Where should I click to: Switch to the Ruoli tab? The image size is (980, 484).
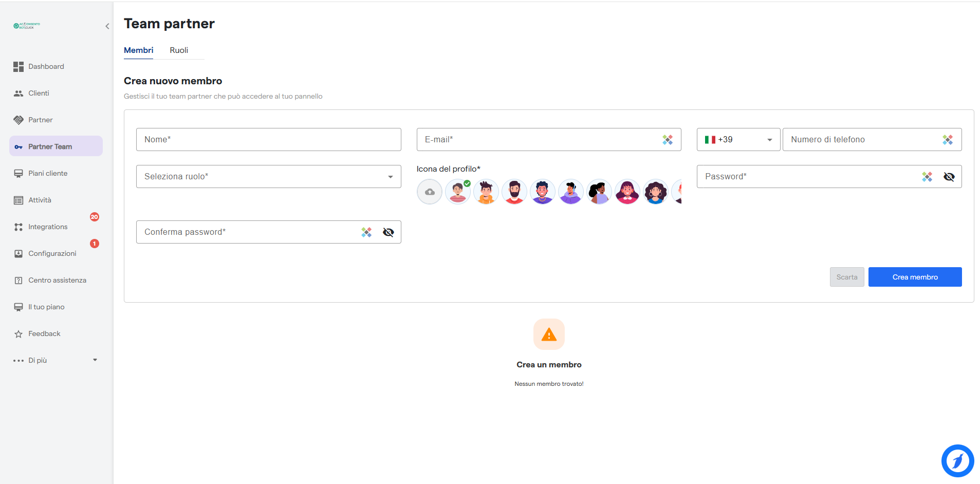pyautogui.click(x=179, y=50)
